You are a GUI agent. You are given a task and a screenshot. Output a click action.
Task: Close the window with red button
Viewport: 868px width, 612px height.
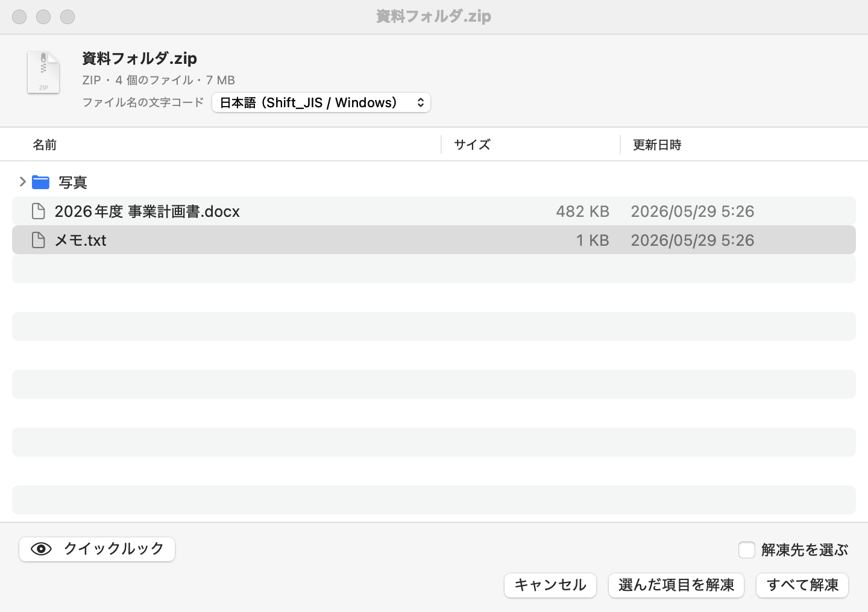tap(19, 17)
